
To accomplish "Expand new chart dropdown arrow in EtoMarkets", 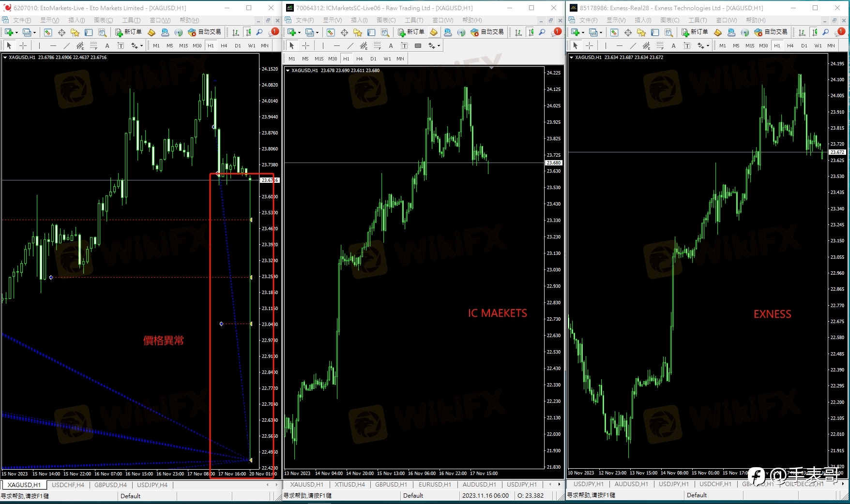I will 16,32.
